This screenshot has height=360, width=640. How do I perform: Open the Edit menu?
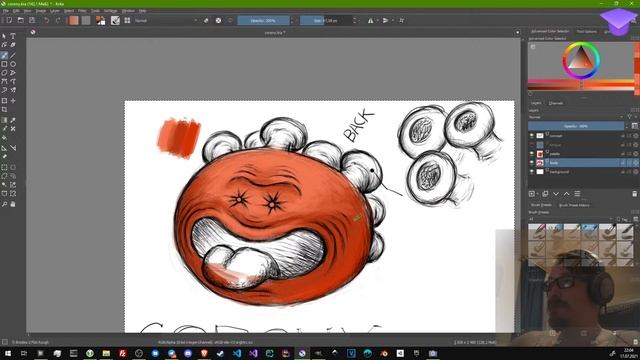(16, 11)
